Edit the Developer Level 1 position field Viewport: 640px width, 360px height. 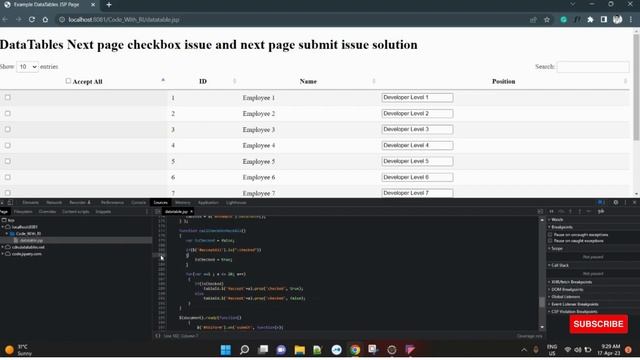click(417, 97)
